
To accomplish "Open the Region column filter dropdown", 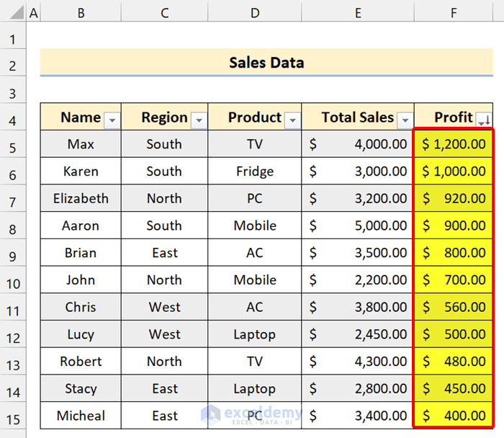I will [x=199, y=120].
